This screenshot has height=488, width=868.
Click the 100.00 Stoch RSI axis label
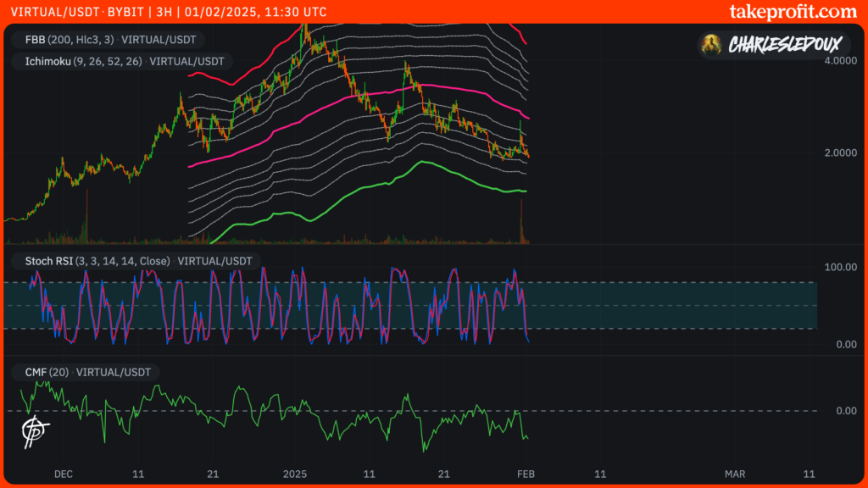pos(840,268)
